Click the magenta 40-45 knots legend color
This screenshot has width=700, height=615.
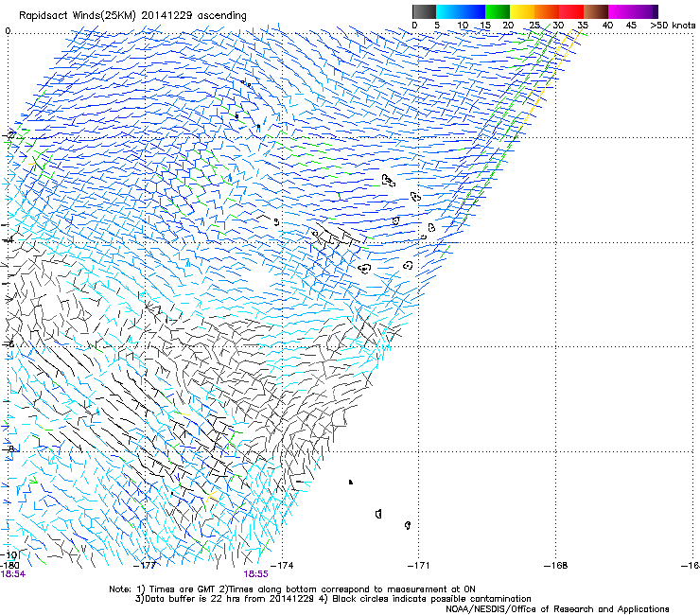621,11
